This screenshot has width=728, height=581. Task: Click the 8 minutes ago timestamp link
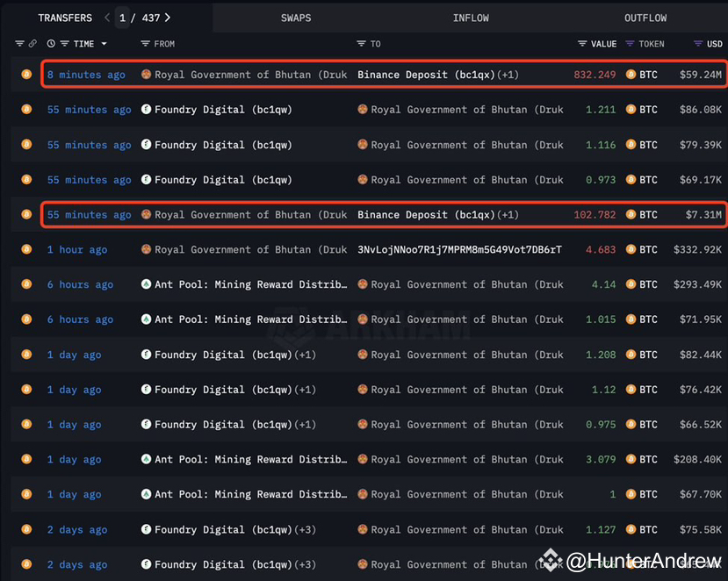pyautogui.click(x=86, y=75)
